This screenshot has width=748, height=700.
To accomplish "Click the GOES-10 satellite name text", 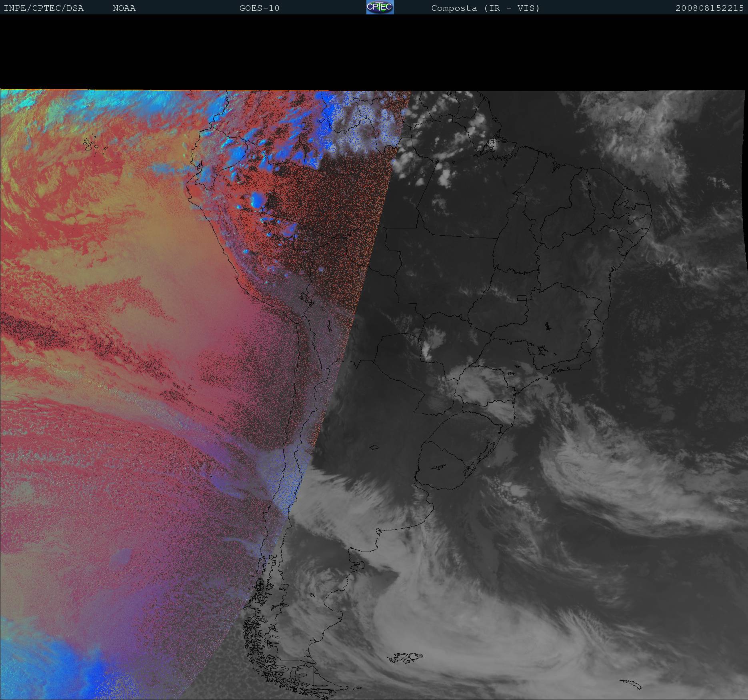I will 259,8.
